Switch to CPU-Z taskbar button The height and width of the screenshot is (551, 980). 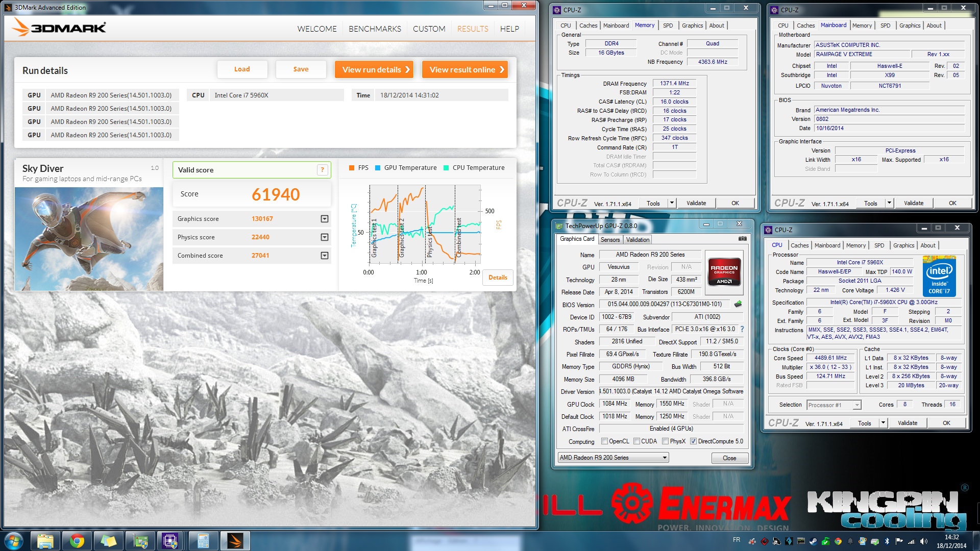170,541
